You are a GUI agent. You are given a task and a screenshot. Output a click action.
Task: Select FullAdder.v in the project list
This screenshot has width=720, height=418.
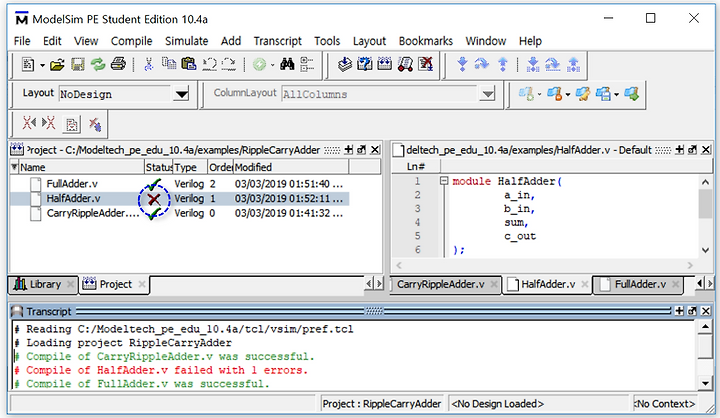tap(72, 184)
